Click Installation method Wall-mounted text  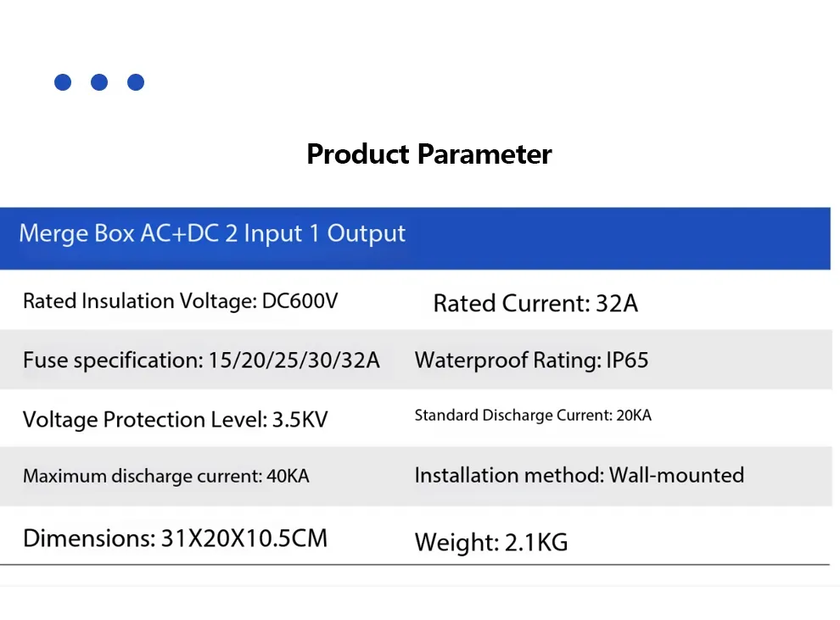(x=579, y=476)
